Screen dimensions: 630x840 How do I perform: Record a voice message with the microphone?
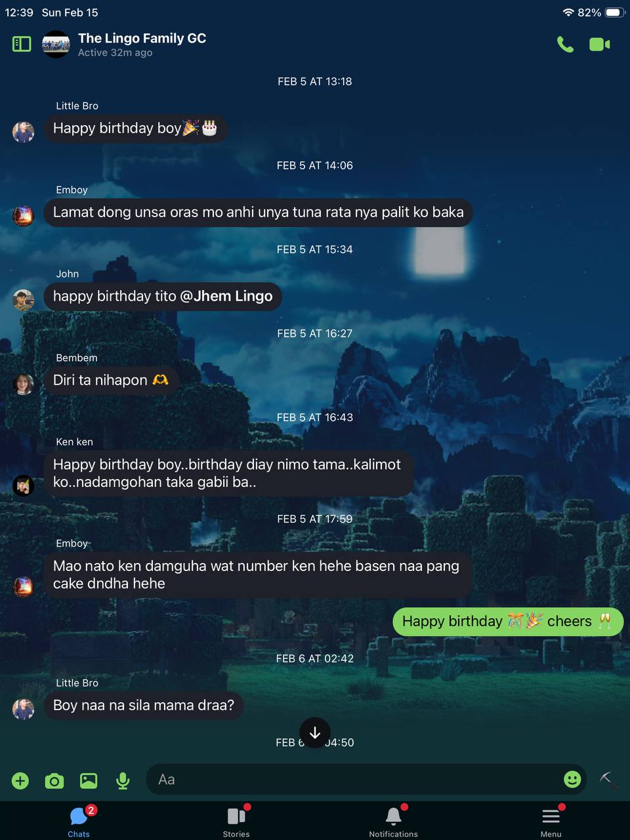pos(123,780)
